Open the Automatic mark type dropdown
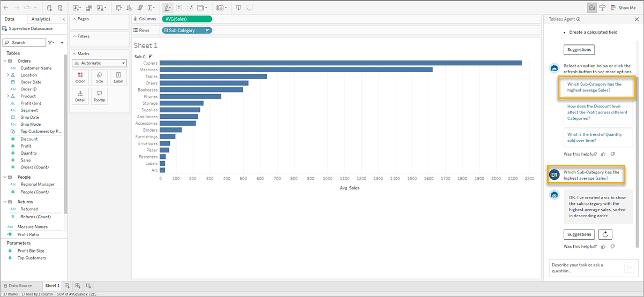644x297 pixels. [99, 63]
